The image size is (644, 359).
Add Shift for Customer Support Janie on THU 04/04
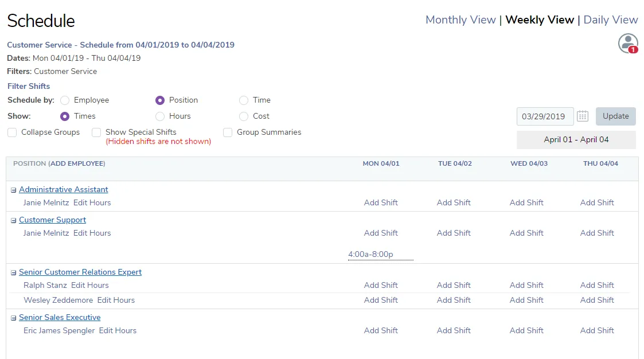point(597,233)
